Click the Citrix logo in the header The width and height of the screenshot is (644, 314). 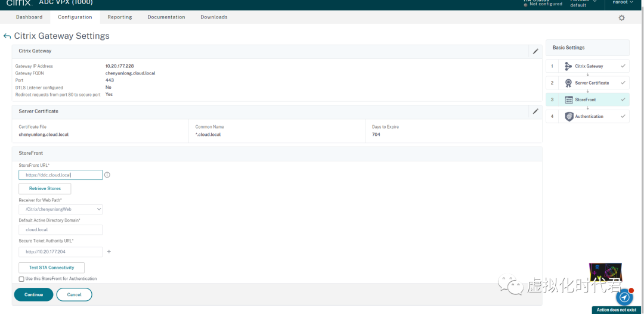click(x=19, y=2)
